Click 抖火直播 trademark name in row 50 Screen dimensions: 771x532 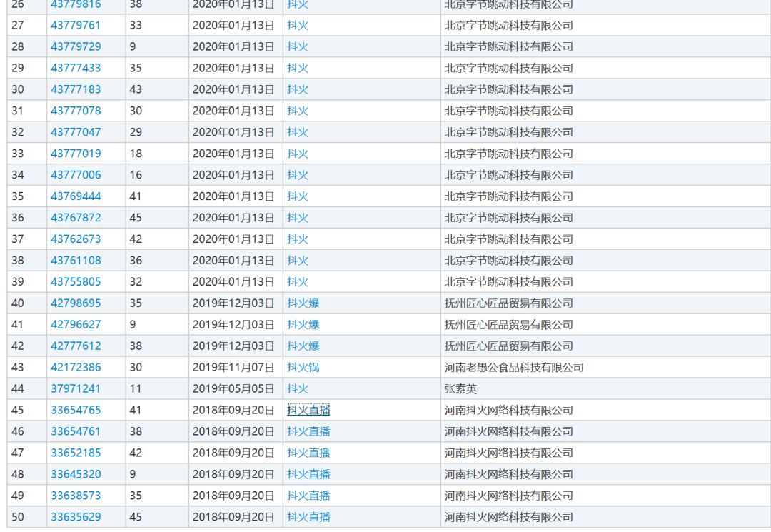tap(309, 517)
